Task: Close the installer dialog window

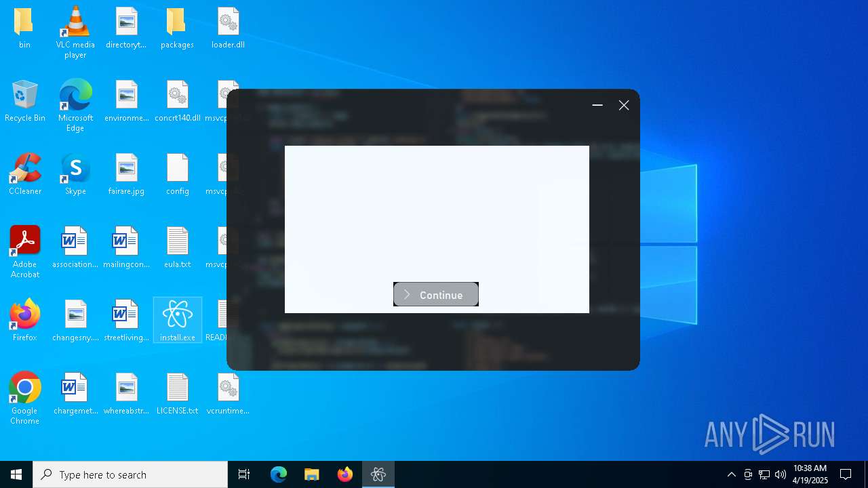Action: (x=624, y=105)
